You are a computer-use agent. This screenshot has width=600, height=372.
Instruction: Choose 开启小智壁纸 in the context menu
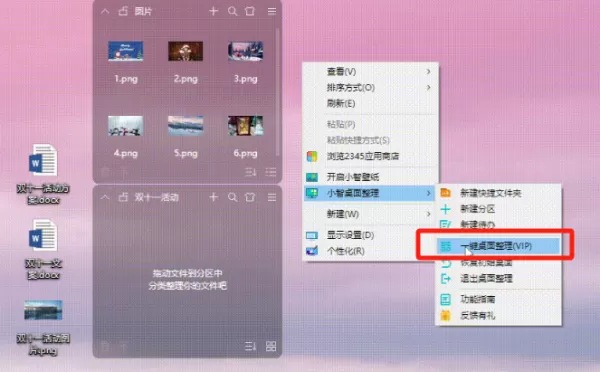coord(370,177)
